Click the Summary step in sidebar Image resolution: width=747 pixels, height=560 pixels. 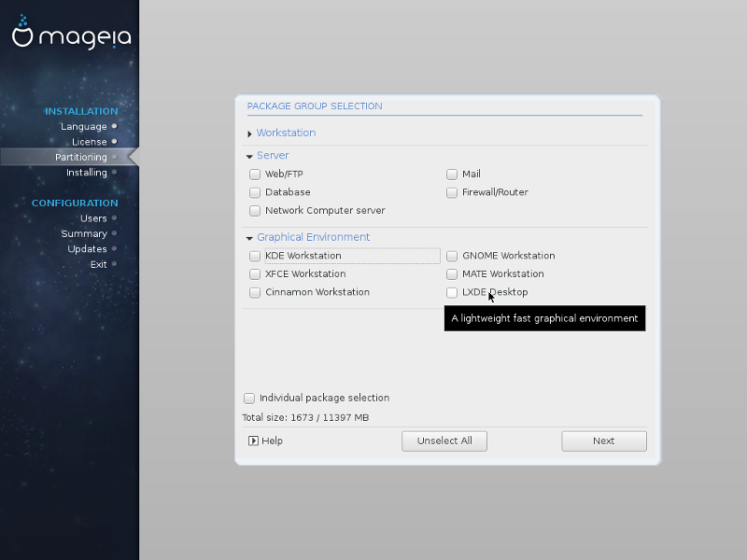84,233
